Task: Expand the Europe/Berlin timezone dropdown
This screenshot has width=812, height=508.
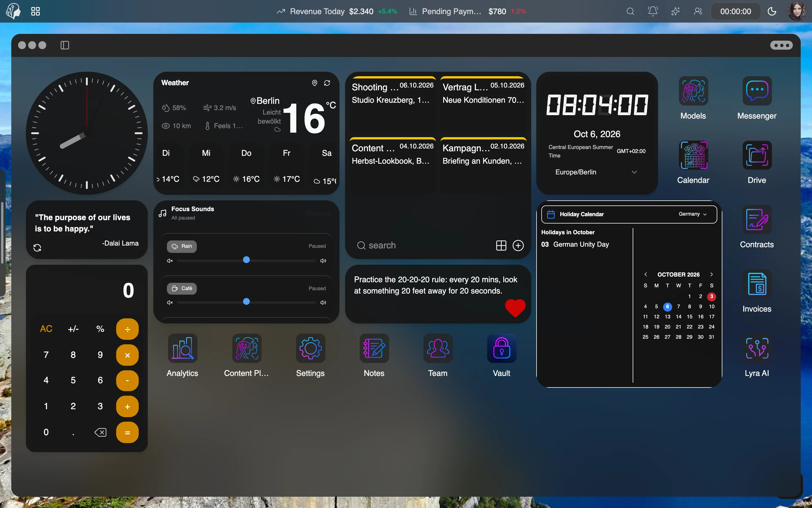Action: click(597, 172)
